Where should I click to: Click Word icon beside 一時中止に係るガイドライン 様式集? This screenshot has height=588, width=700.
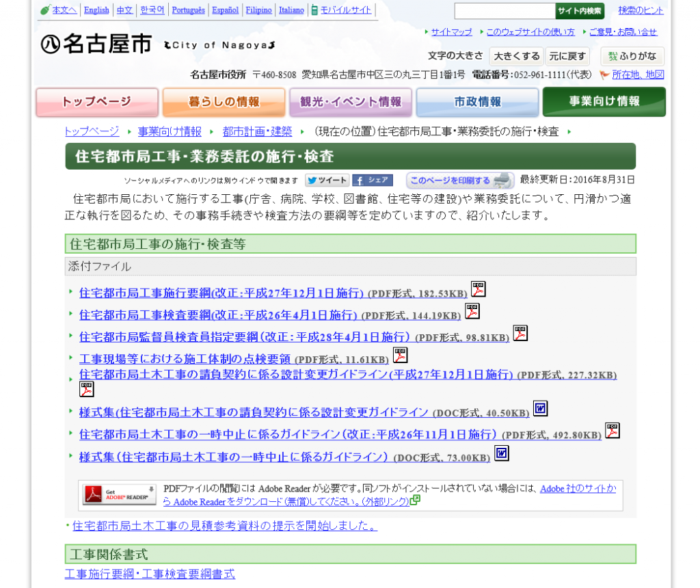(x=502, y=453)
